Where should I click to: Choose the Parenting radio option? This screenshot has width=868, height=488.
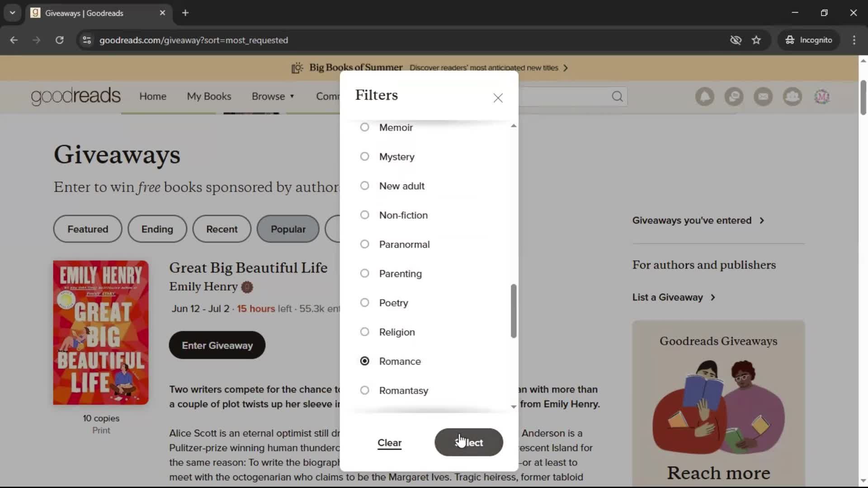pyautogui.click(x=364, y=273)
